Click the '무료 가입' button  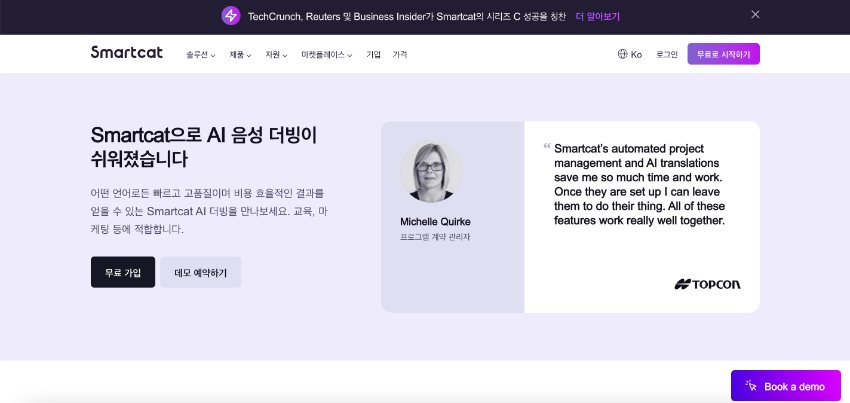[123, 272]
